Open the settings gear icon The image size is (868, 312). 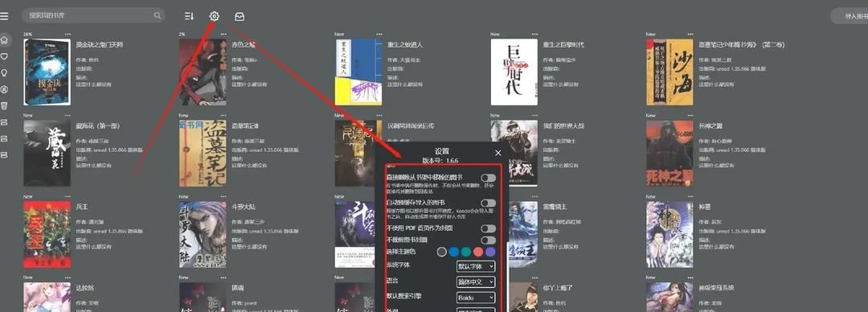(215, 16)
